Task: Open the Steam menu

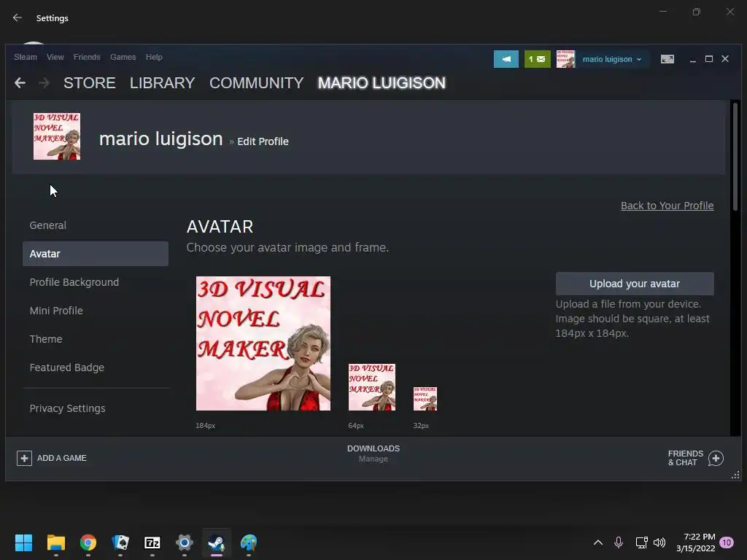Action: (x=26, y=57)
